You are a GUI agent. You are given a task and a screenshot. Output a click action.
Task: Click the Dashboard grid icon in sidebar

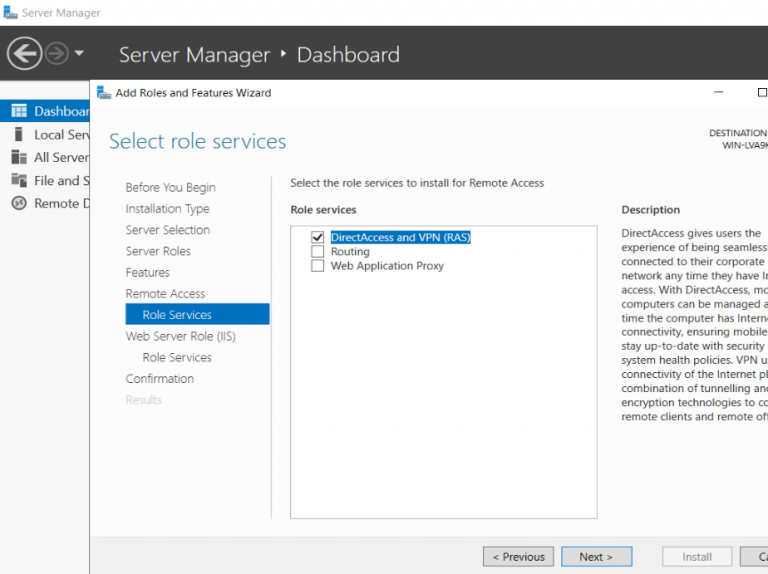[19, 111]
